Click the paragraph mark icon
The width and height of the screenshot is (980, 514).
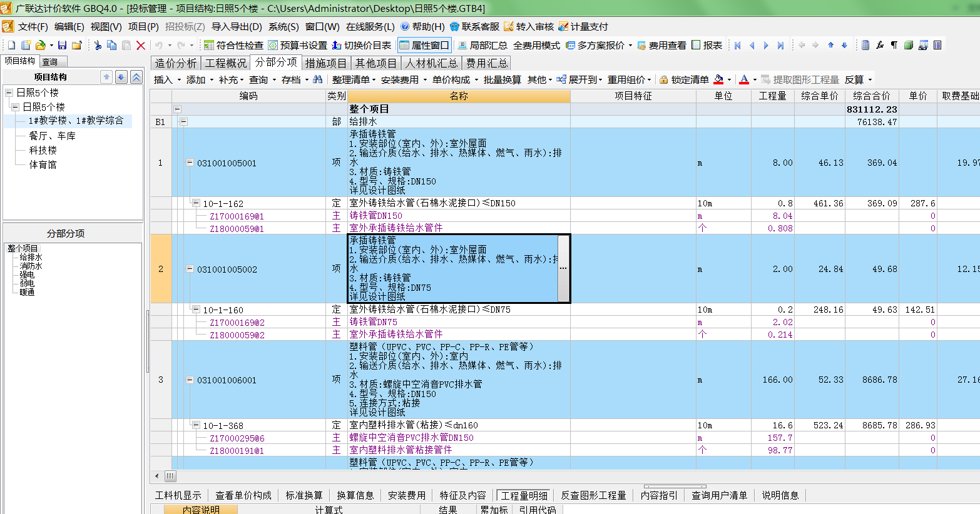894,45
